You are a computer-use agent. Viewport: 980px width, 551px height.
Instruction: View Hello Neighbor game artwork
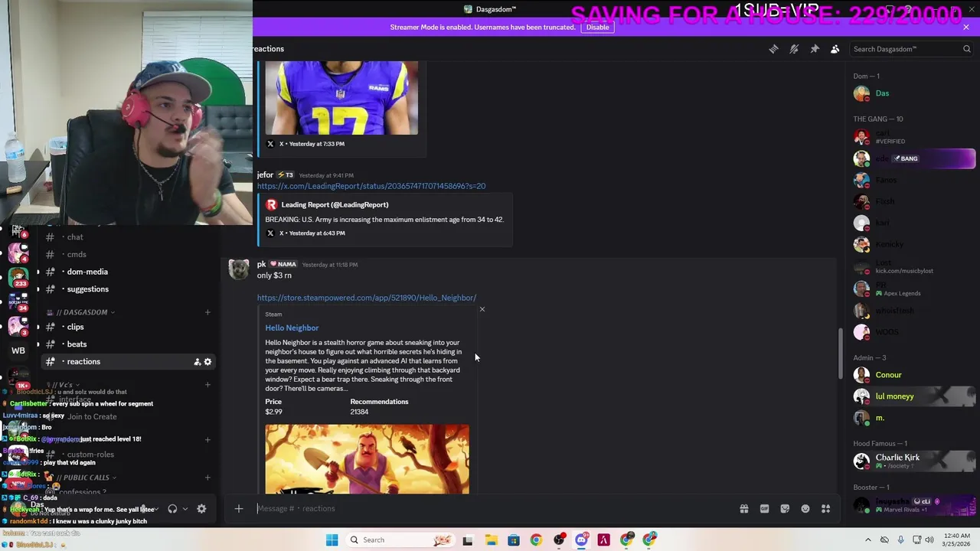(x=367, y=459)
